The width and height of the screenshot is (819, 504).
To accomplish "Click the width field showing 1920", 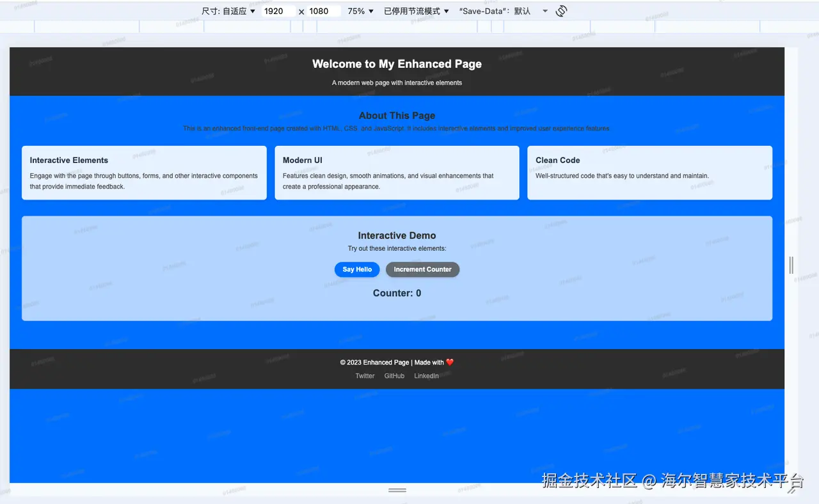I will (x=278, y=11).
